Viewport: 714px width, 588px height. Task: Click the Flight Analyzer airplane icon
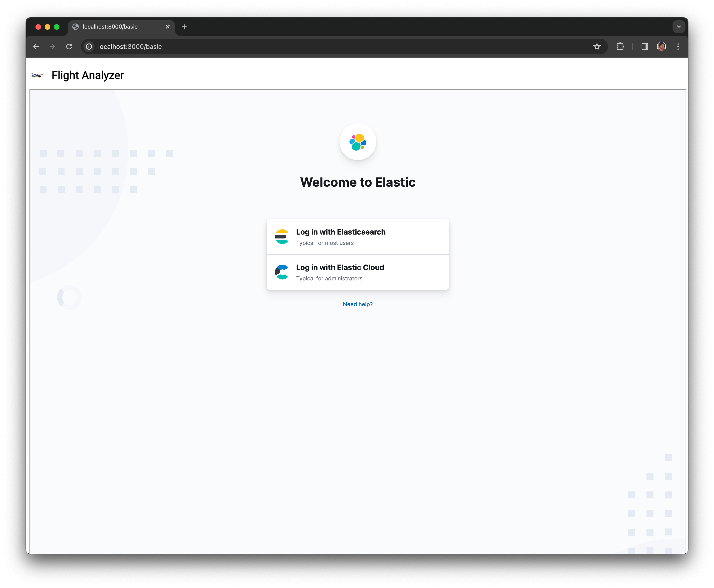tap(37, 75)
